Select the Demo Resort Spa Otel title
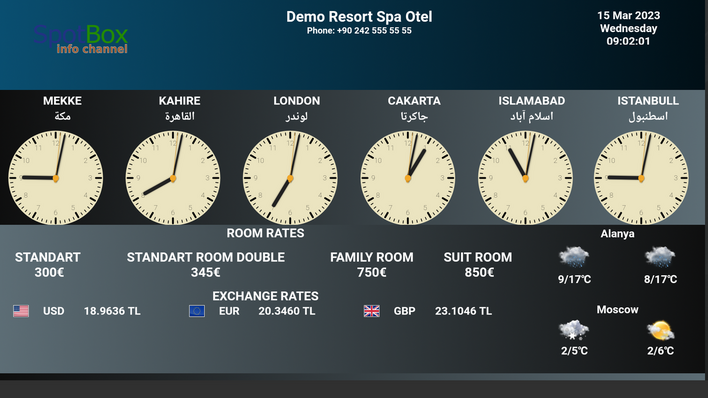708x398 pixels. pyautogui.click(x=359, y=17)
